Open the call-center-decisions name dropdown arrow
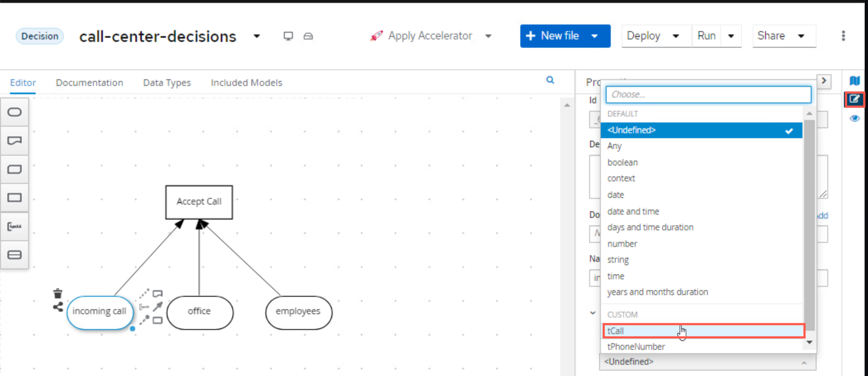The width and height of the screenshot is (868, 376). (257, 36)
